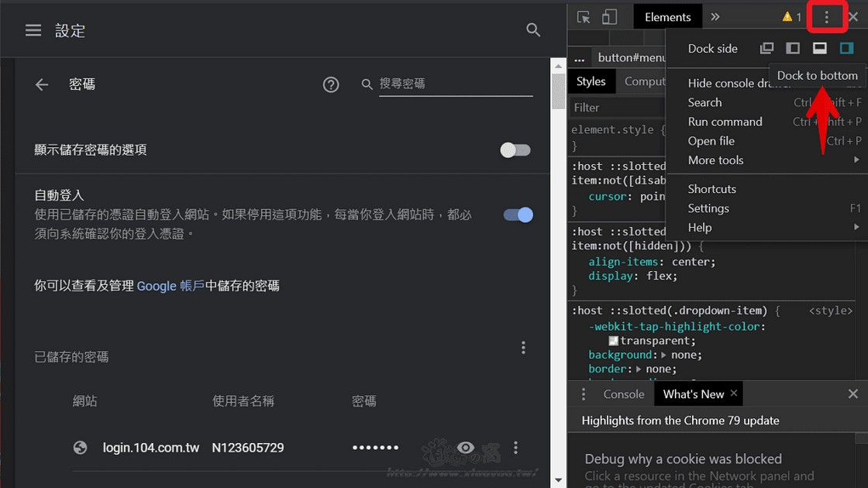The width and height of the screenshot is (868, 488).
Task: Click the cursor property in styles
Action: 607,197
